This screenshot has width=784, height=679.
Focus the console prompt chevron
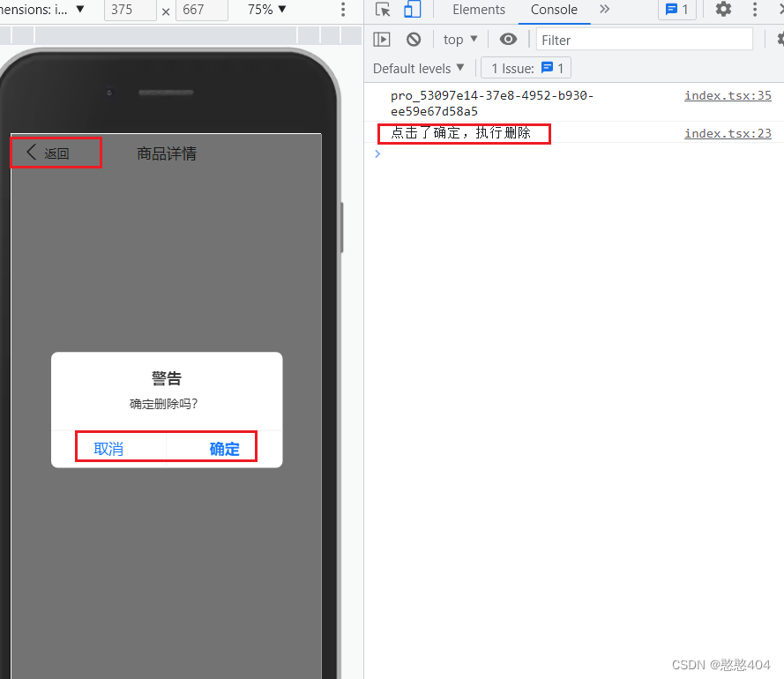[377, 154]
